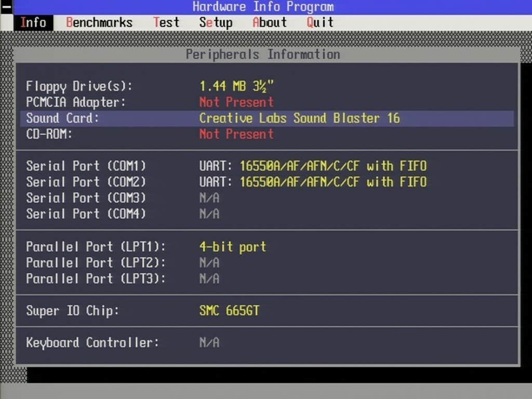Click the system menu box at top-left corner
The width and height of the screenshot is (532, 399).
(6, 7)
